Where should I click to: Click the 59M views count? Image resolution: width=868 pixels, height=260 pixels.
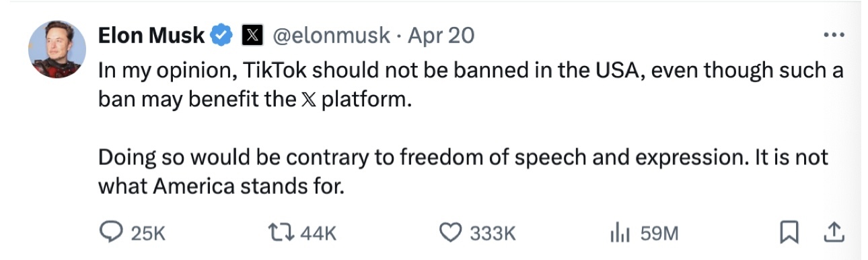(x=659, y=233)
